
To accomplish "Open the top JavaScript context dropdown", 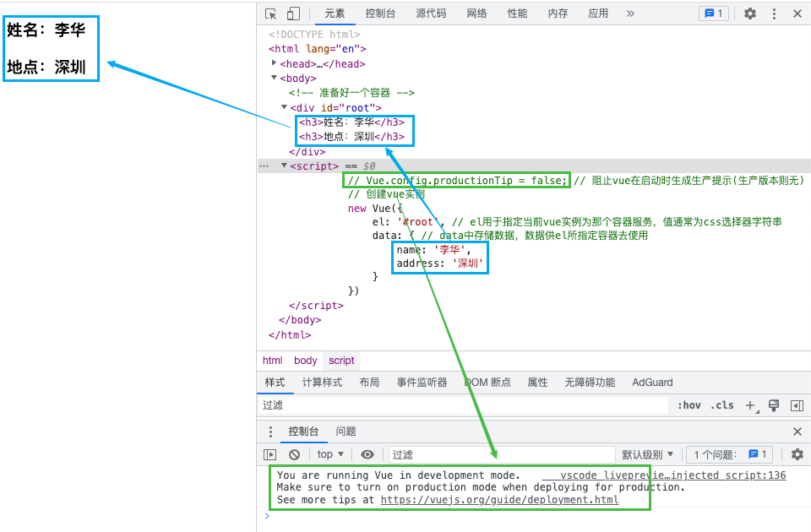I will point(329,454).
